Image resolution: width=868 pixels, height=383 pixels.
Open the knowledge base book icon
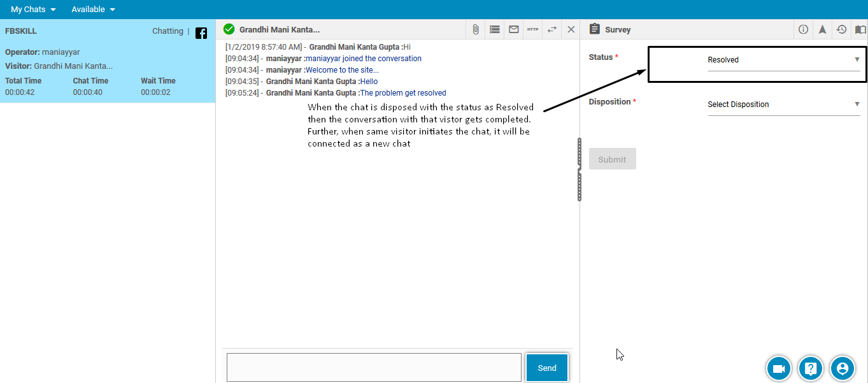[x=860, y=29]
